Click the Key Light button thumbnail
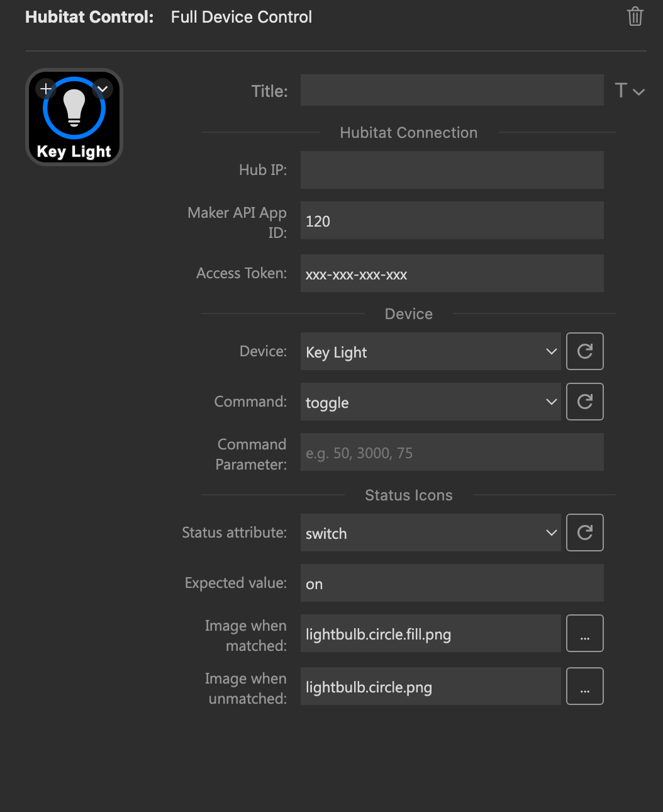 click(x=74, y=117)
